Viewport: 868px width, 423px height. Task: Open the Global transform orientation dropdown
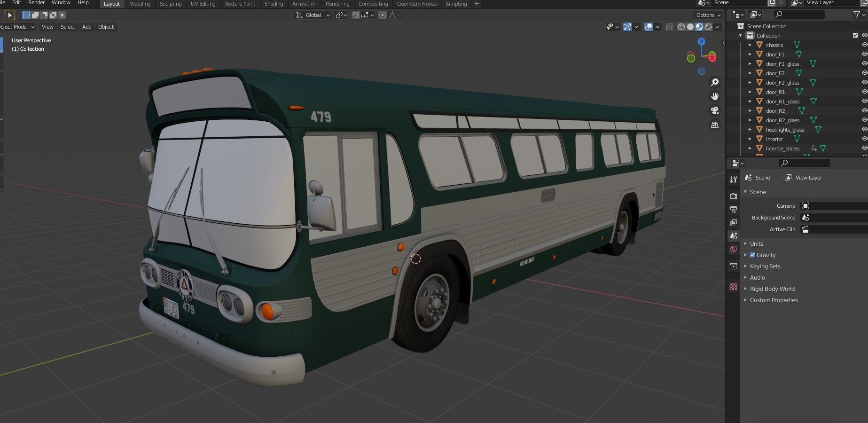[313, 15]
